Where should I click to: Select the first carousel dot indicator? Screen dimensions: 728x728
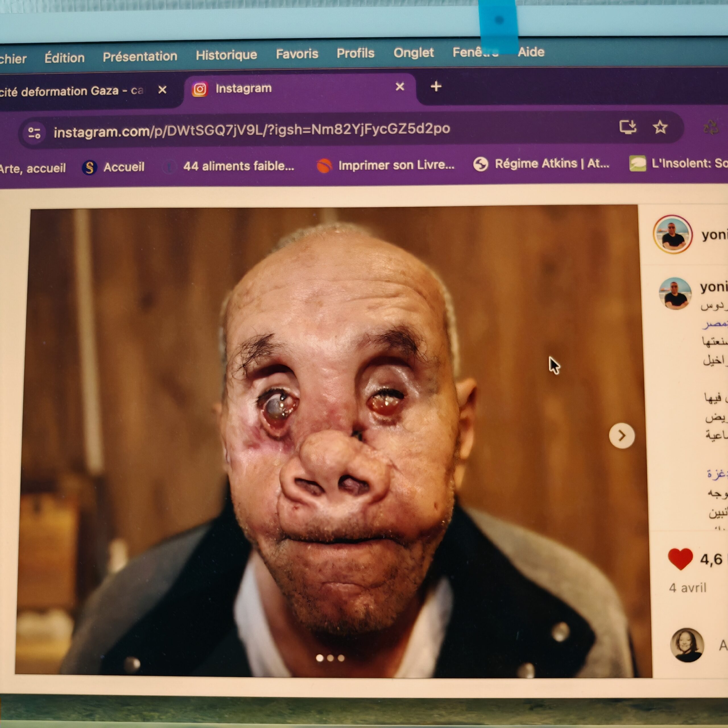pyautogui.click(x=320, y=658)
